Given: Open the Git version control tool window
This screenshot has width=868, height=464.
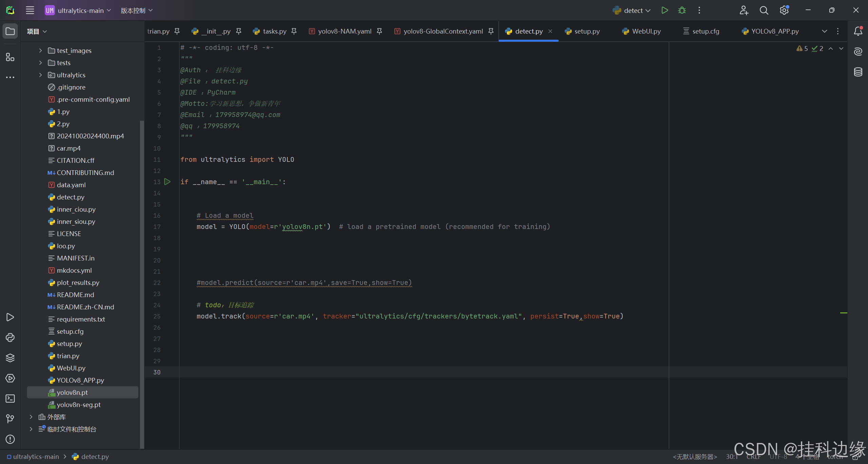Looking at the screenshot, I should coord(10,419).
